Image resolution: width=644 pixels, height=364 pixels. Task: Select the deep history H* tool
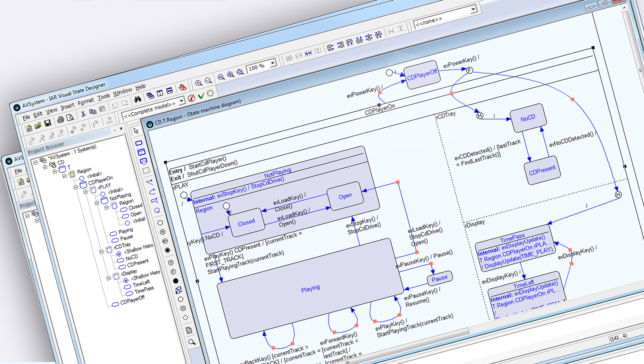165,241
